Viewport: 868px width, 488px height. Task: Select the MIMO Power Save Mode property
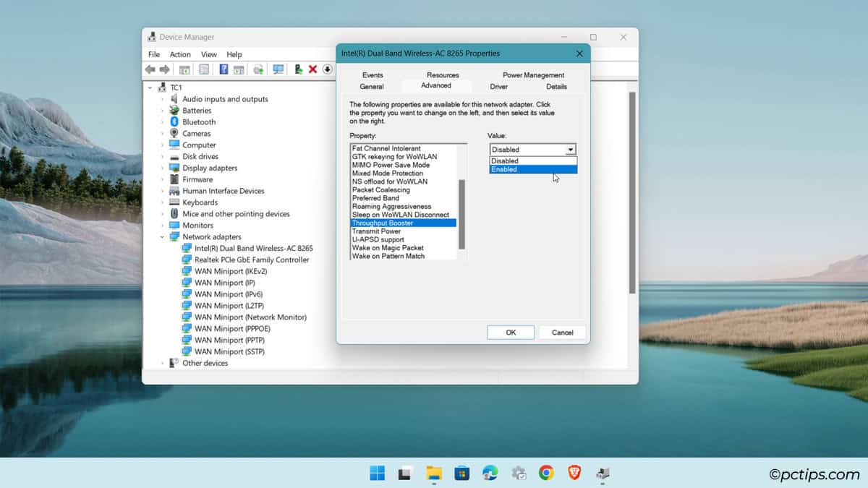pos(391,166)
